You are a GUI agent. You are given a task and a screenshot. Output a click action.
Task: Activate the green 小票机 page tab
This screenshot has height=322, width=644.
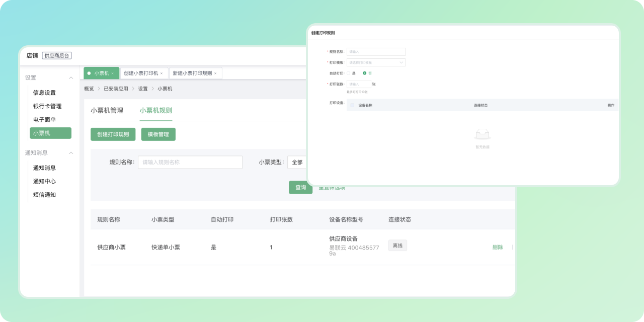tap(102, 73)
